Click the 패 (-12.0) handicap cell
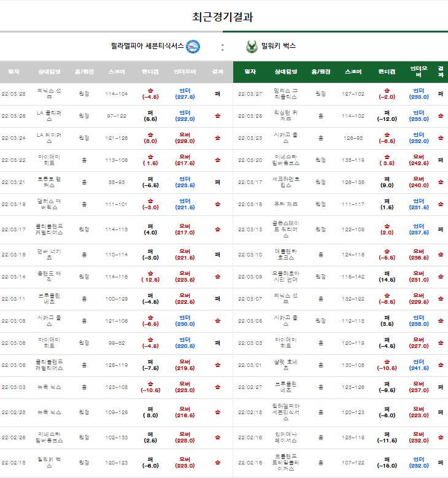This screenshot has height=478, width=448. click(387, 116)
